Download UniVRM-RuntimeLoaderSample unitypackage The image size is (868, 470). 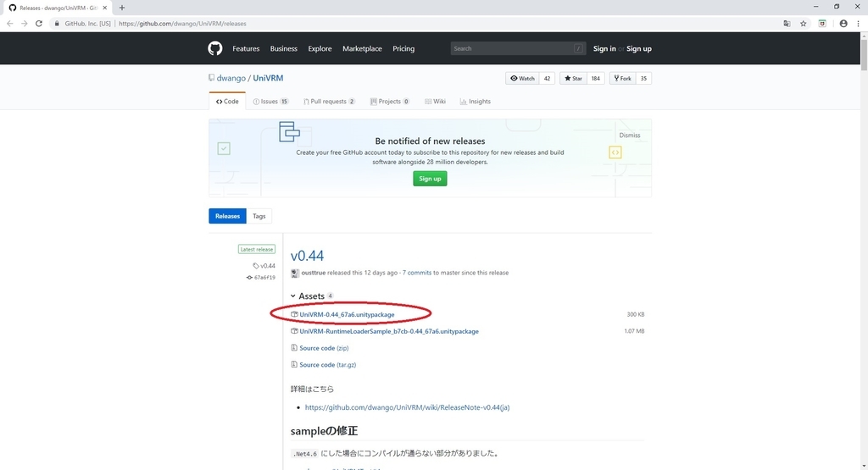coord(388,331)
